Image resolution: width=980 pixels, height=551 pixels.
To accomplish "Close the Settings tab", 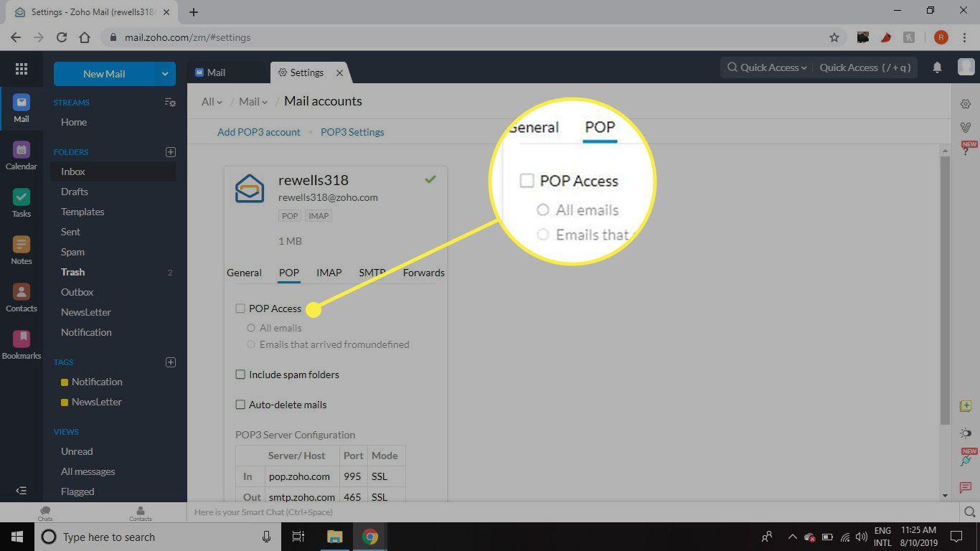I will (340, 72).
